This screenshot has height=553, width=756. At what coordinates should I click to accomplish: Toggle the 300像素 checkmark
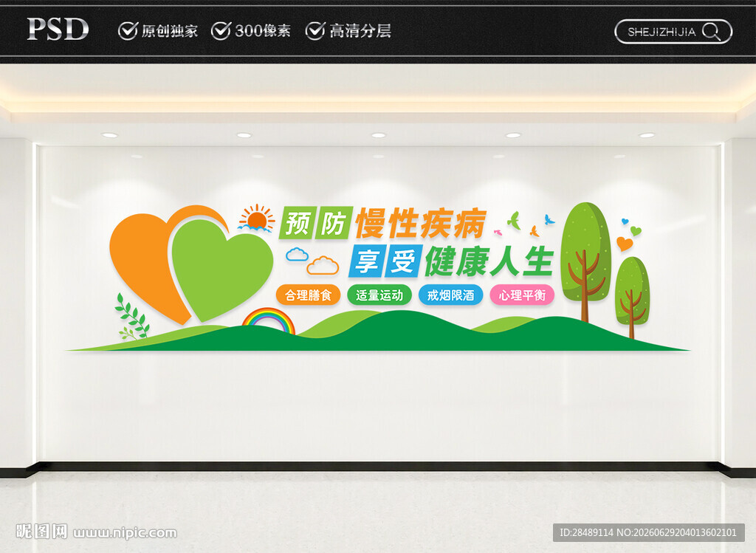point(221,31)
